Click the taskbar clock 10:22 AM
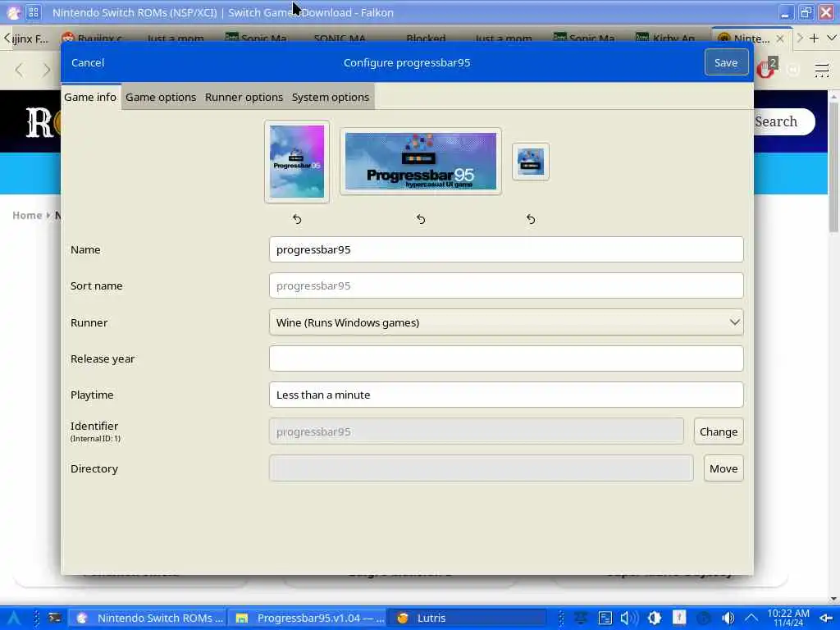The image size is (840, 630). 788,618
